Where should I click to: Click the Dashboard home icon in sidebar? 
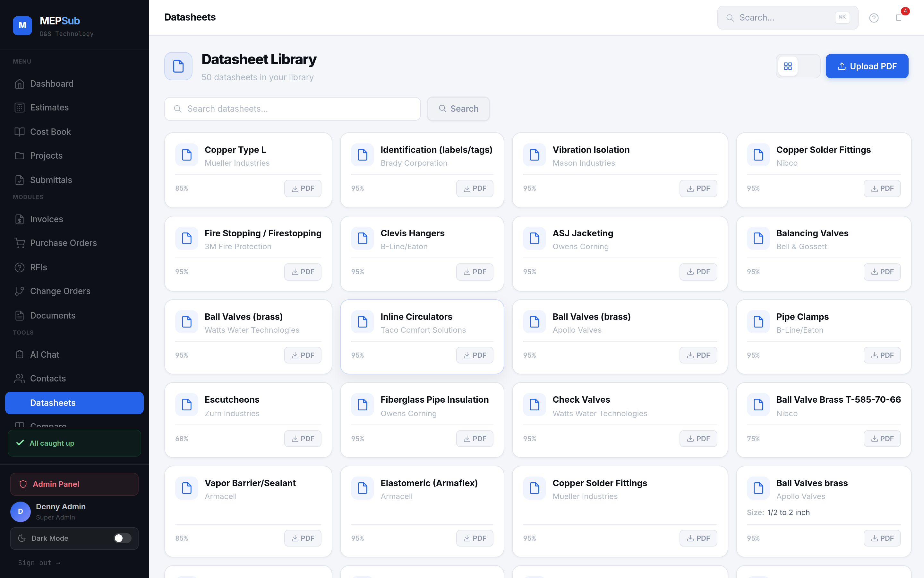[20, 84]
